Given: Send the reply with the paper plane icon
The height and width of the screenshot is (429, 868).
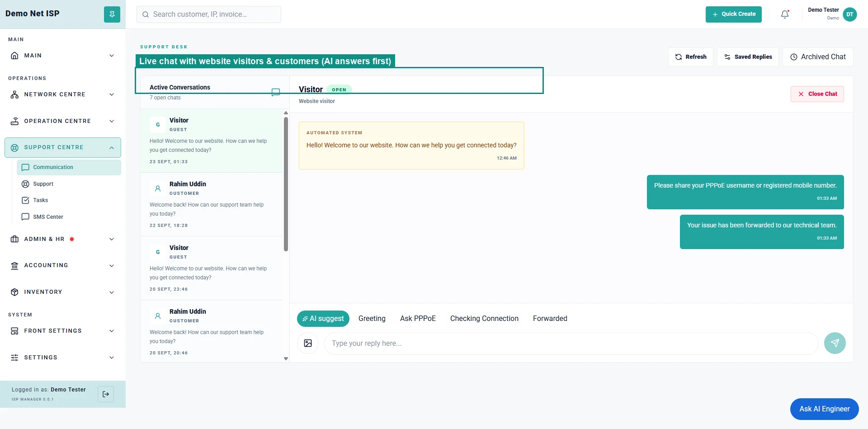Looking at the screenshot, I should point(835,343).
